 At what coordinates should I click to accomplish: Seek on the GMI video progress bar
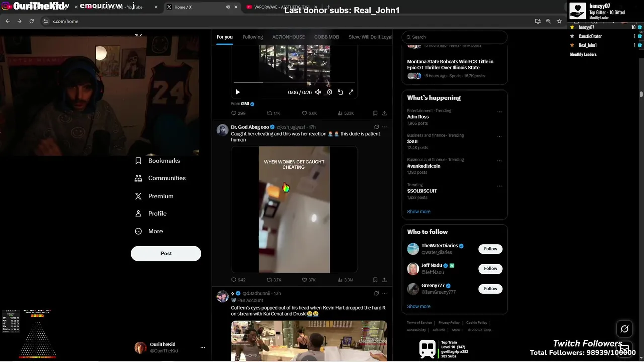point(294,83)
